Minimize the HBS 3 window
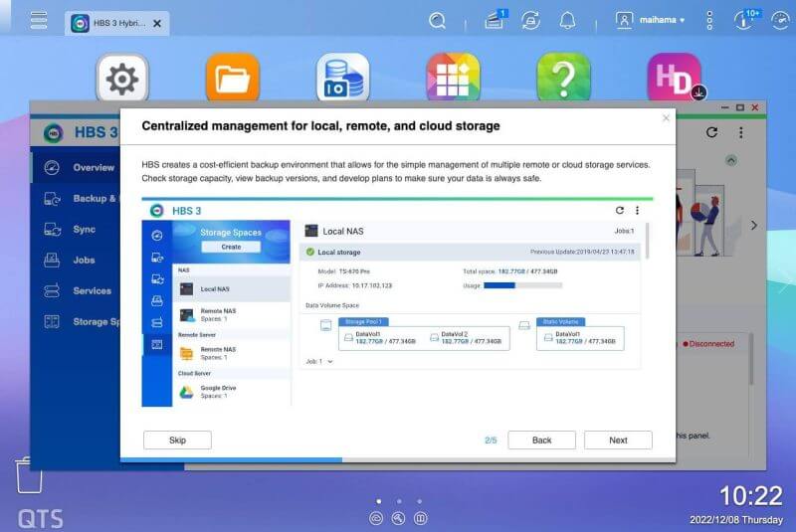Viewport: 796px width, 532px height. point(725,107)
